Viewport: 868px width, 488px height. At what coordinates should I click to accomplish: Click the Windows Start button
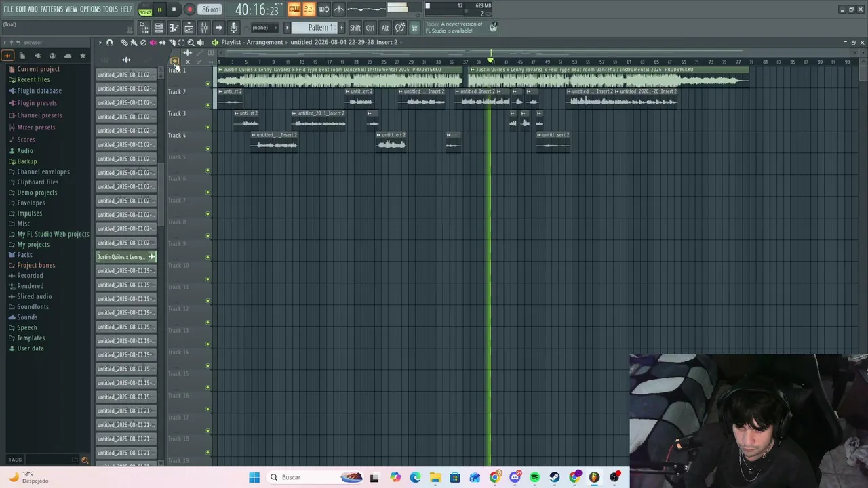click(x=254, y=477)
